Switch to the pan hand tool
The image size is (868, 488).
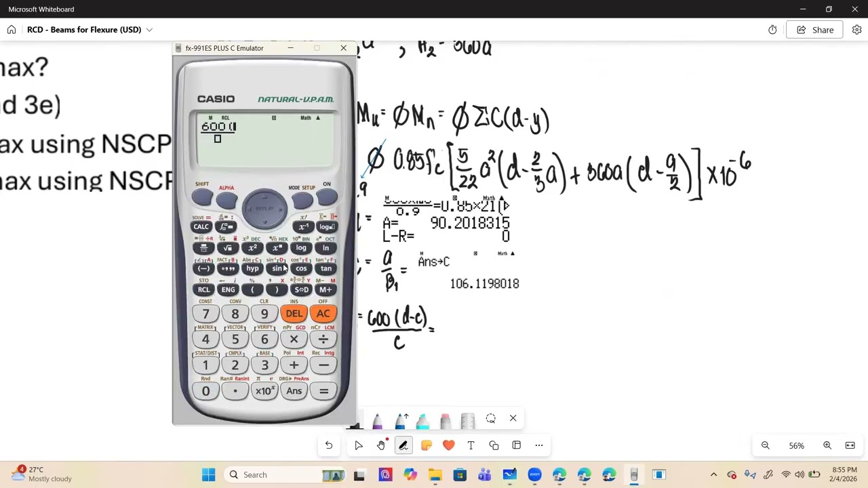[x=381, y=445]
